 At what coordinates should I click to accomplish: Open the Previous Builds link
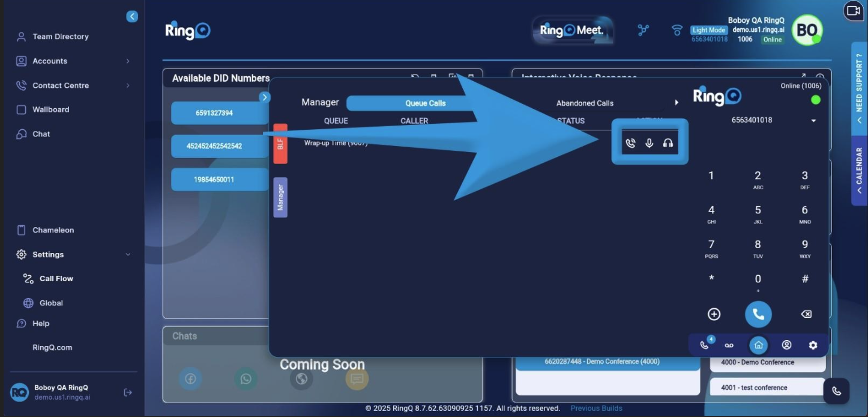[596, 407]
